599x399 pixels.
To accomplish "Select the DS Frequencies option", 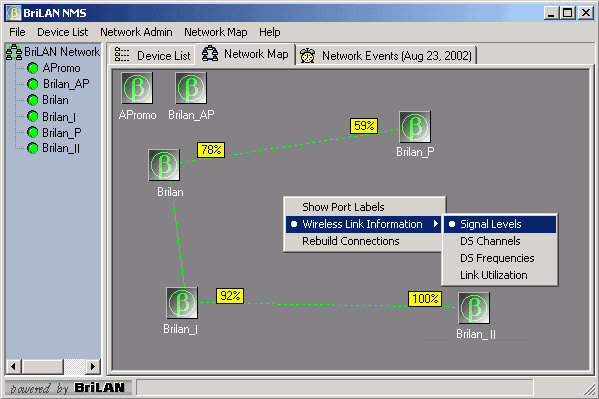I will coord(500,258).
